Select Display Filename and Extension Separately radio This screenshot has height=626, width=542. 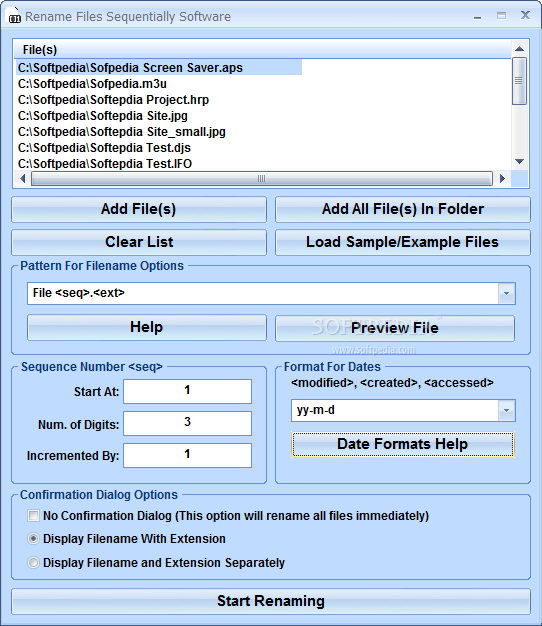tap(33, 563)
